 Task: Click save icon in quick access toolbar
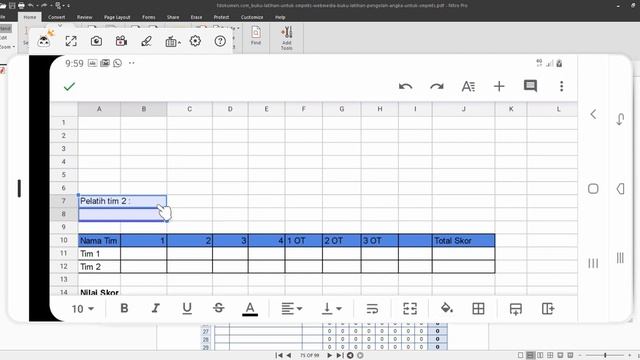tap(12, 5)
